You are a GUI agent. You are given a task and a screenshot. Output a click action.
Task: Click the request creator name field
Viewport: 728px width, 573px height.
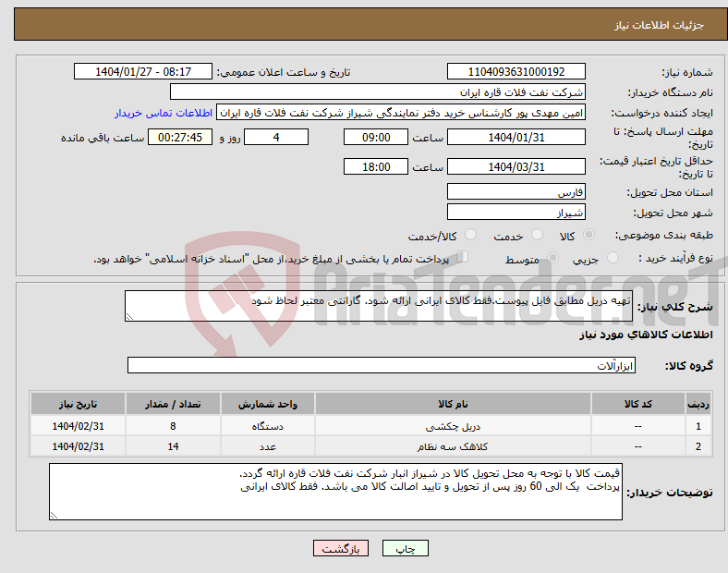[401, 113]
